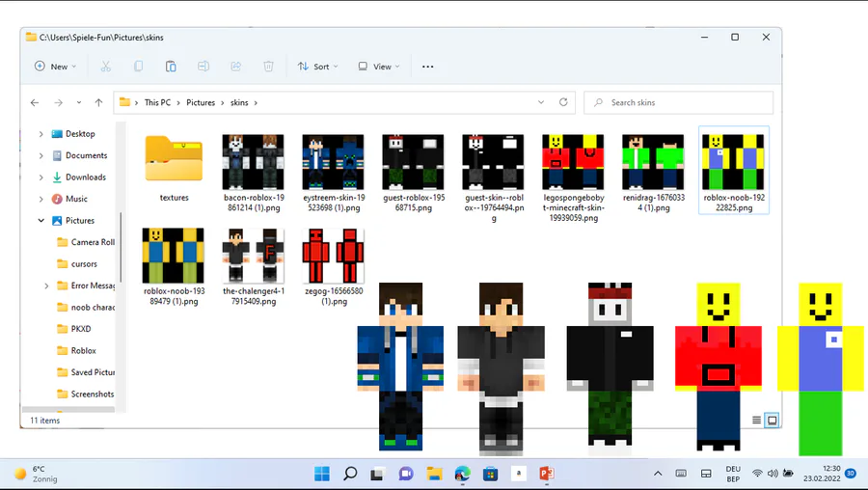Click the Copy icon in toolbar

pos(138,67)
